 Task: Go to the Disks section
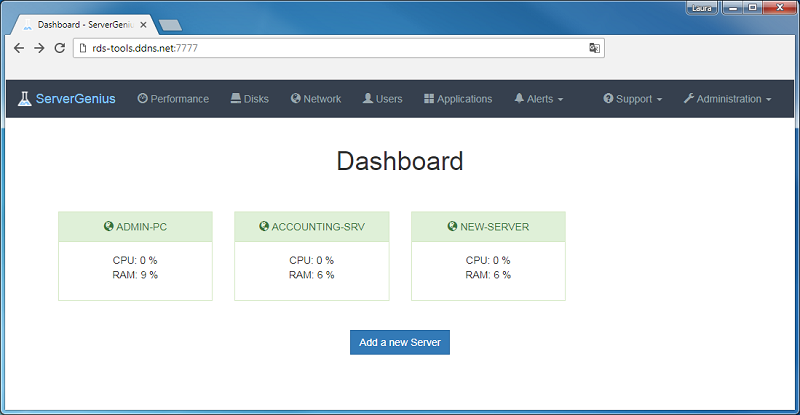point(249,99)
